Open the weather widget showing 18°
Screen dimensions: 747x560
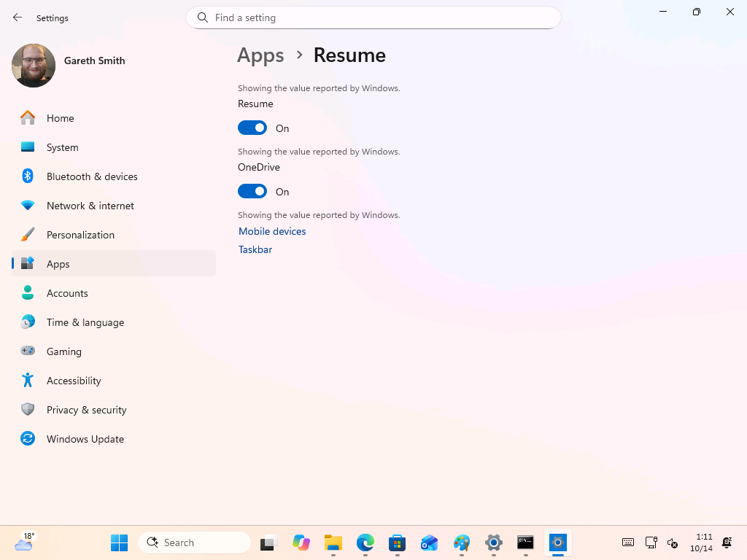(x=24, y=542)
